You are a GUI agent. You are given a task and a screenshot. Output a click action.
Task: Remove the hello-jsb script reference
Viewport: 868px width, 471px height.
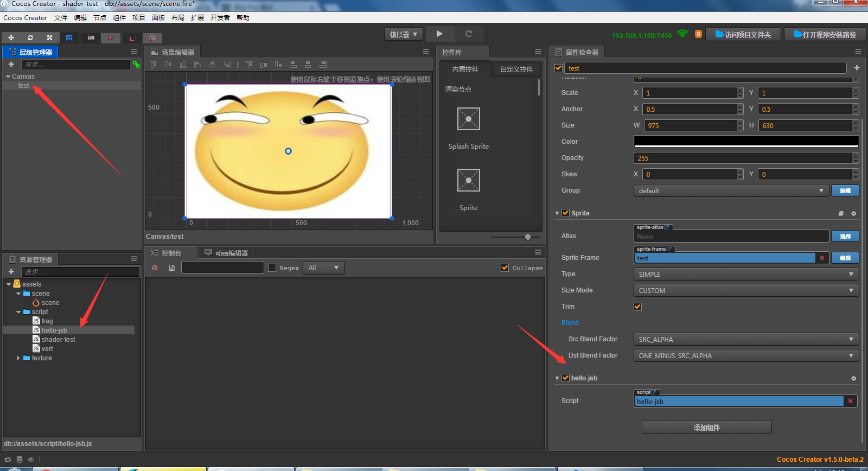850,402
